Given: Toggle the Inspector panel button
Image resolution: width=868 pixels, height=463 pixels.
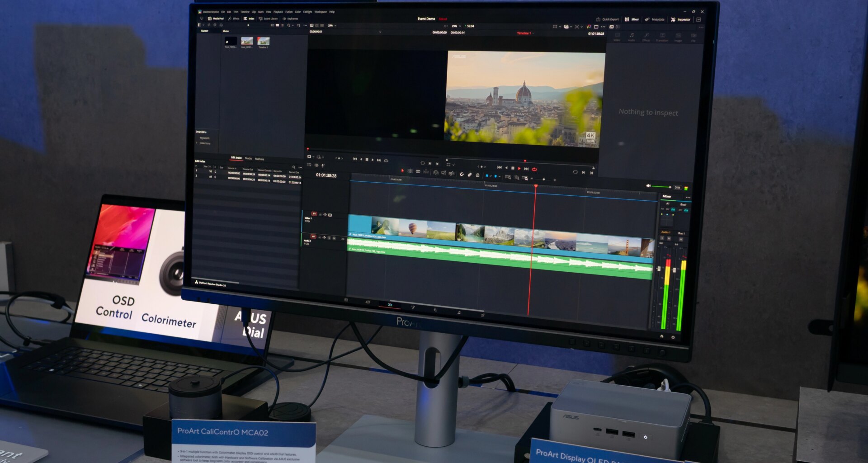Looking at the screenshot, I should click(681, 19).
